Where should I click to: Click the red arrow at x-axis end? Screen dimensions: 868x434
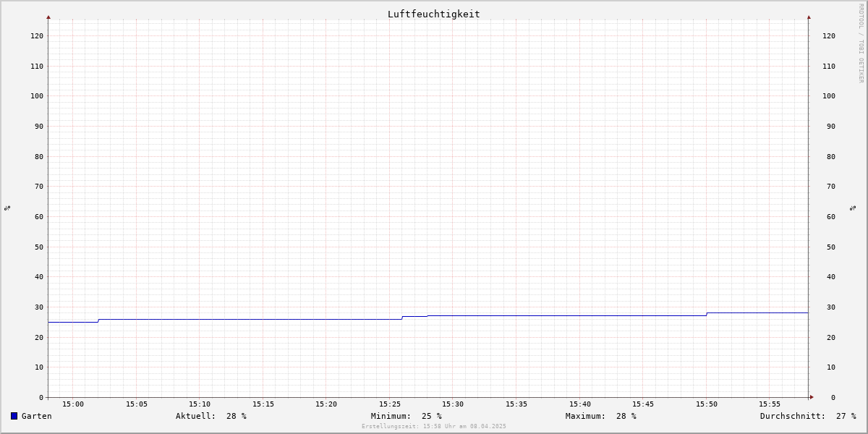pos(812,397)
